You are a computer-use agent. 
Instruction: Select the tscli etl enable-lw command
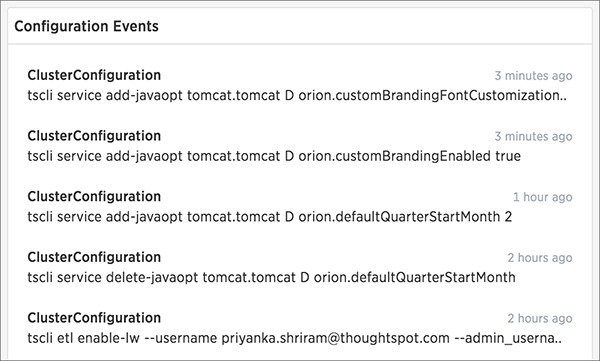[x=295, y=338]
